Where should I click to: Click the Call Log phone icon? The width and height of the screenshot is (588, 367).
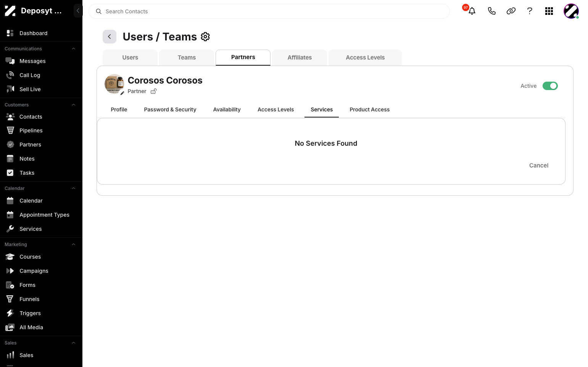click(x=10, y=75)
